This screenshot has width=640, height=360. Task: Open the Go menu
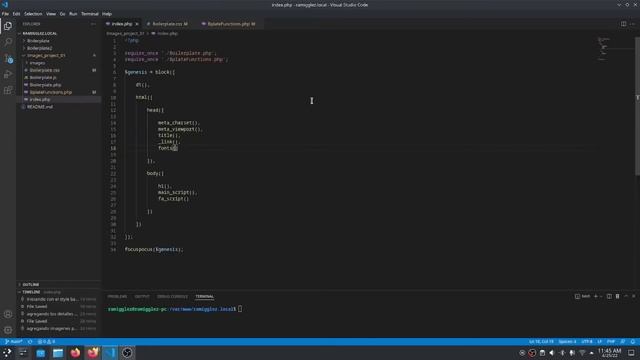(62, 14)
